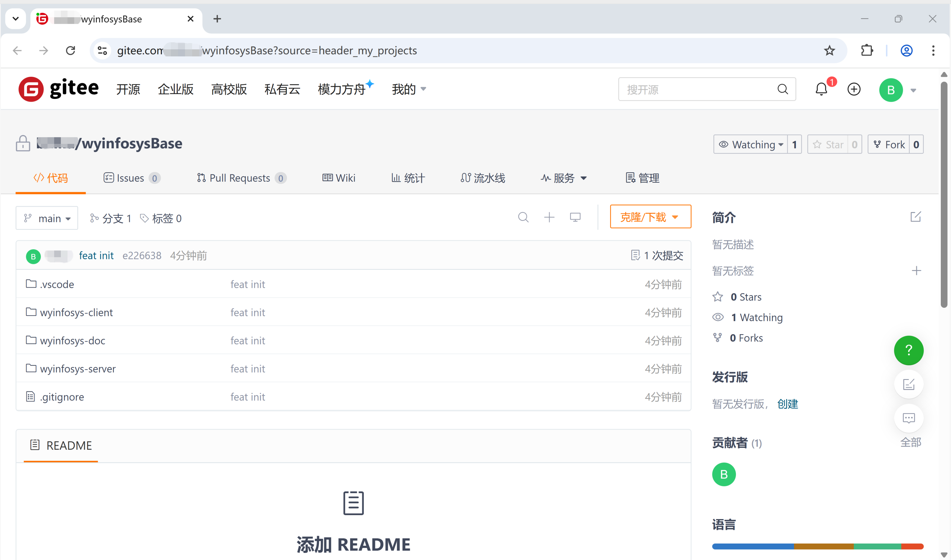Open file search via magnifier in code toolbar
The image size is (951, 560).
[x=523, y=217]
